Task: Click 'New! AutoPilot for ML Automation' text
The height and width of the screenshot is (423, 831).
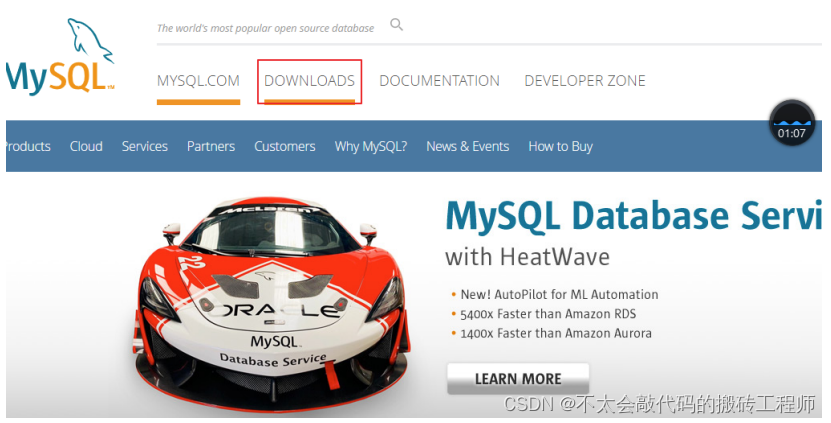Action: (559, 295)
